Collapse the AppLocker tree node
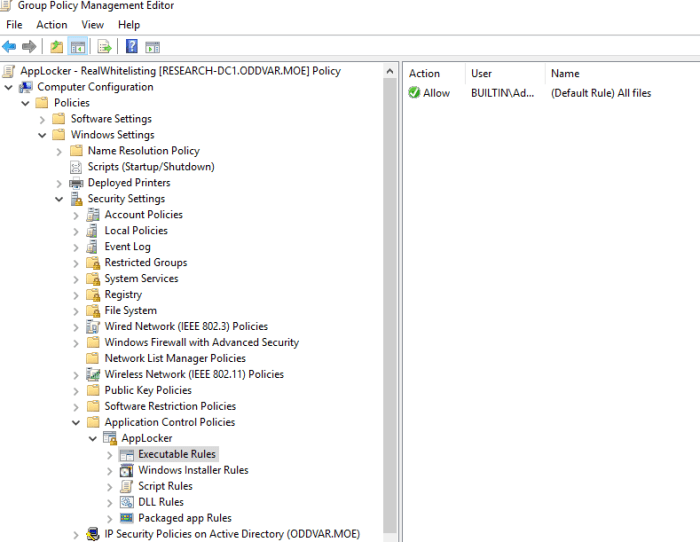 [93, 438]
